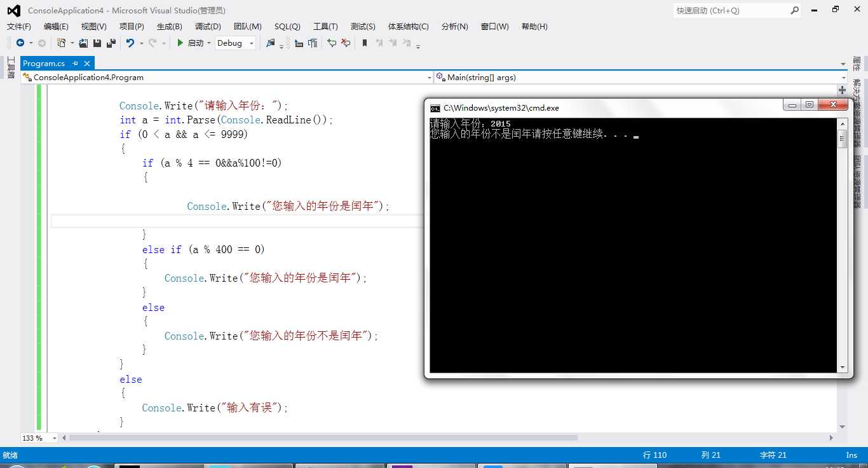Image resolution: width=868 pixels, height=468 pixels.
Task: Open the 分析(N) menu
Action: (454, 27)
